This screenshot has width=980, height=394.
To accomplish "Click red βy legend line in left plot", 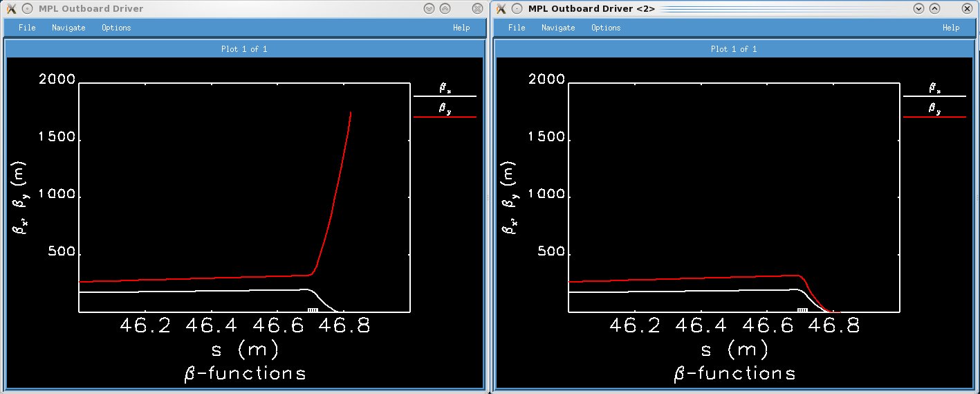I will [x=445, y=117].
